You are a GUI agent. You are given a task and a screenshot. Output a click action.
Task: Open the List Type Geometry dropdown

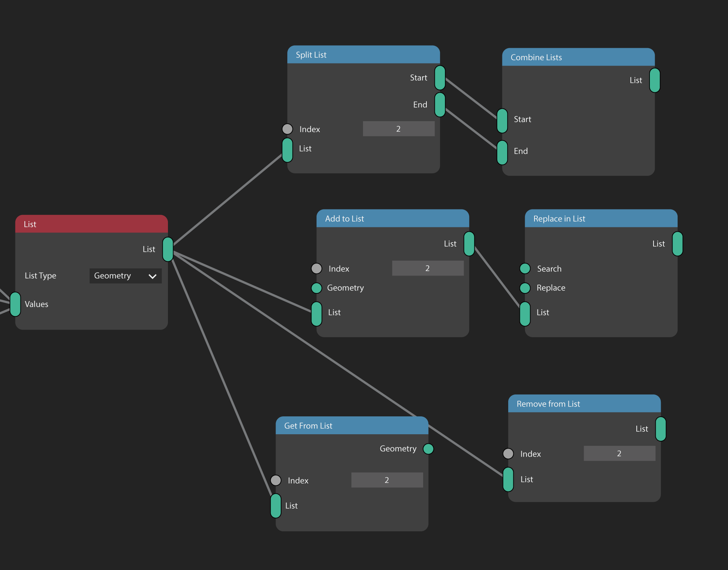[125, 276]
